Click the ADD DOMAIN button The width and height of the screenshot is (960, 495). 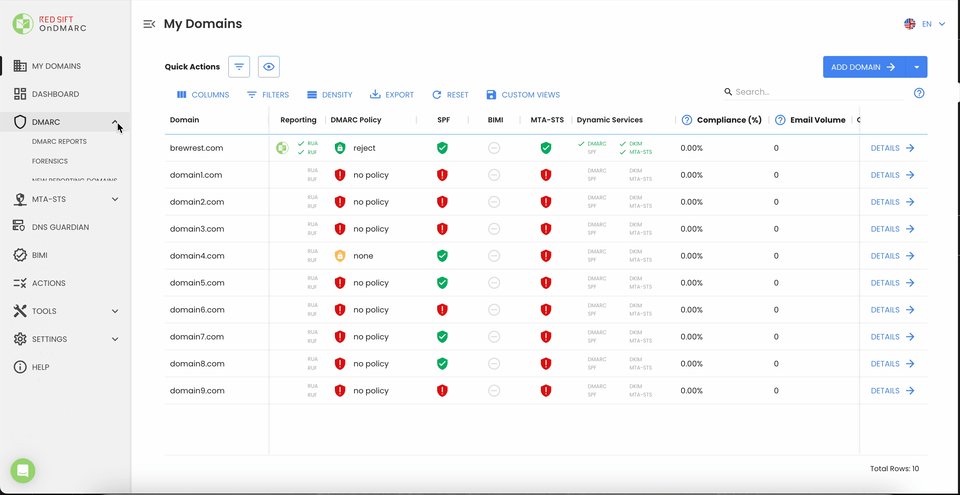pos(863,67)
